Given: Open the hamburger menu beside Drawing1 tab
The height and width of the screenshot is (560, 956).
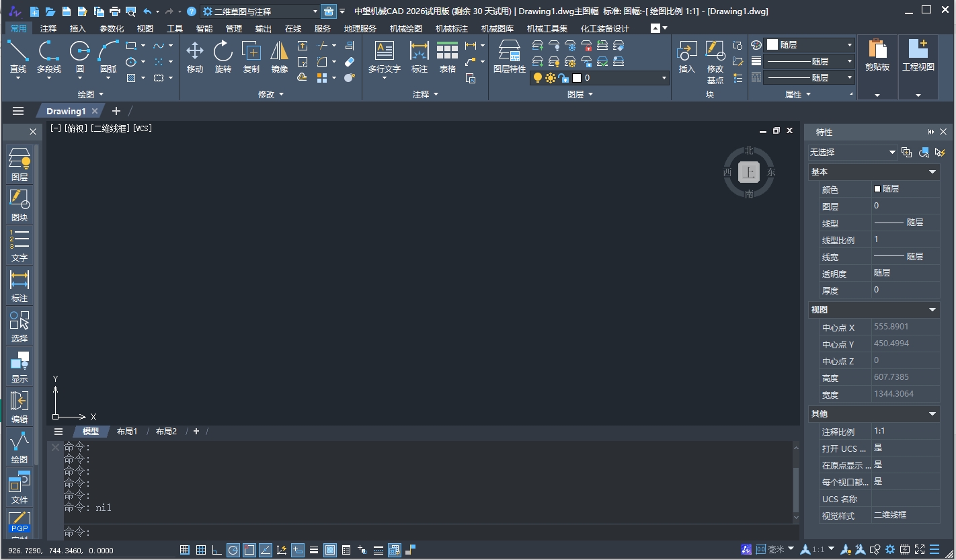Looking at the screenshot, I should pyautogui.click(x=18, y=111).
